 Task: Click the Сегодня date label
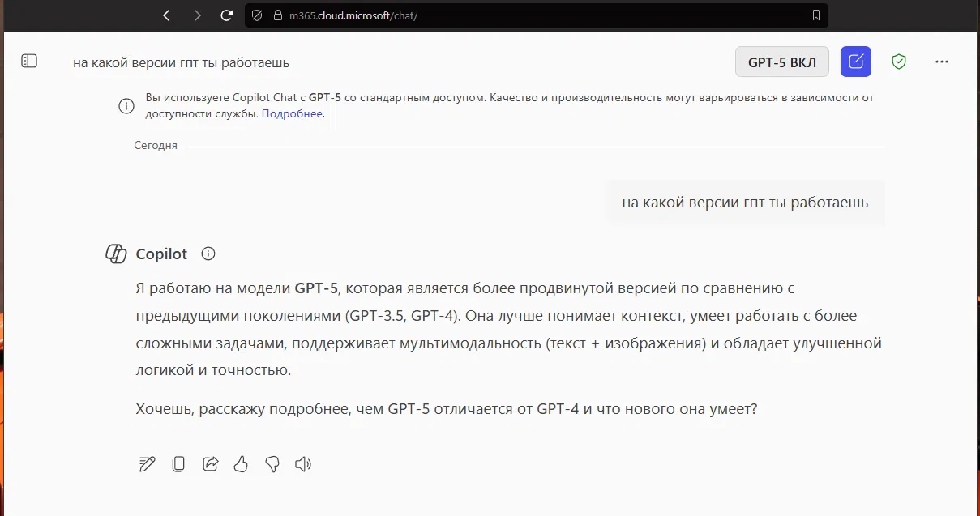[156, 146]
